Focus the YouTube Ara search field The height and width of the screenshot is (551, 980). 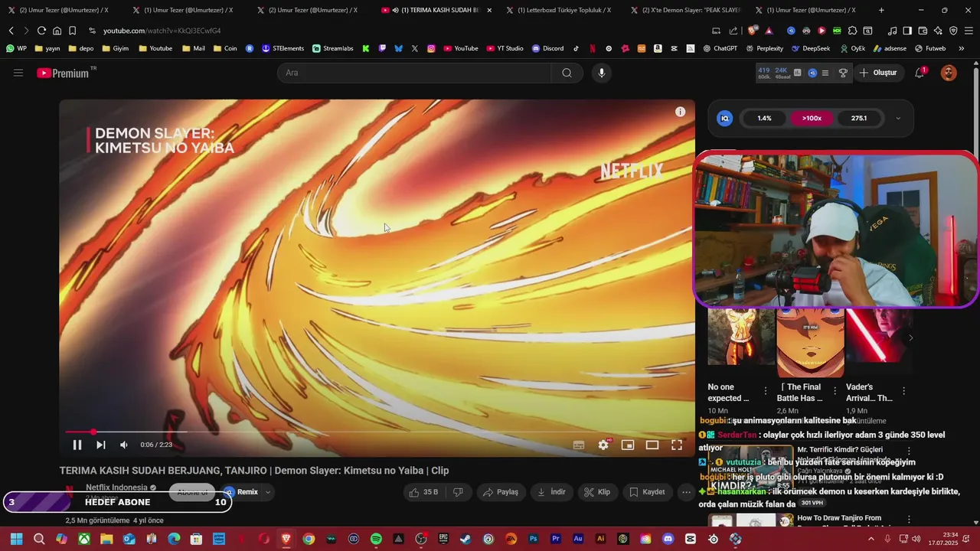pyautogui.click(x=413, y=73)
